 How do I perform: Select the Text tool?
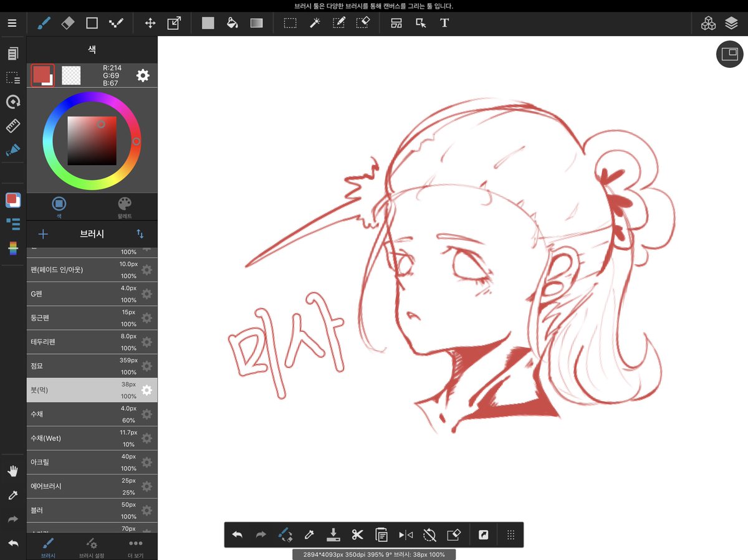(444, 23)
